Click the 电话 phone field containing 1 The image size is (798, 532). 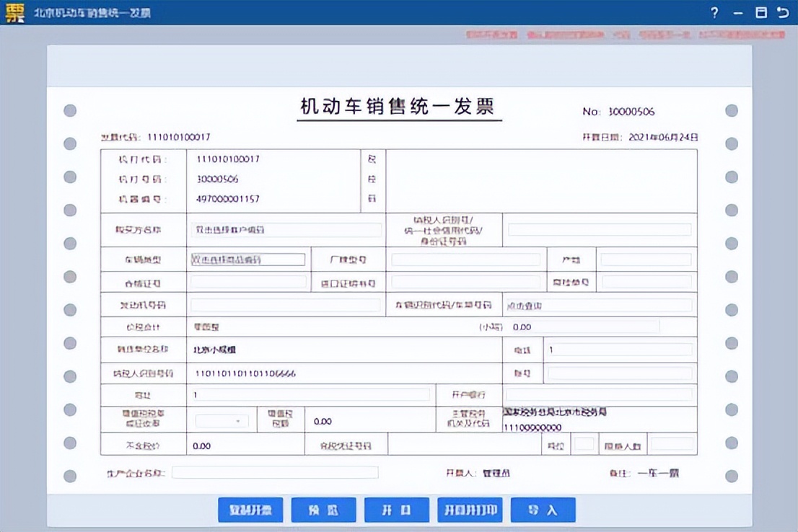(x=621, y=350)
